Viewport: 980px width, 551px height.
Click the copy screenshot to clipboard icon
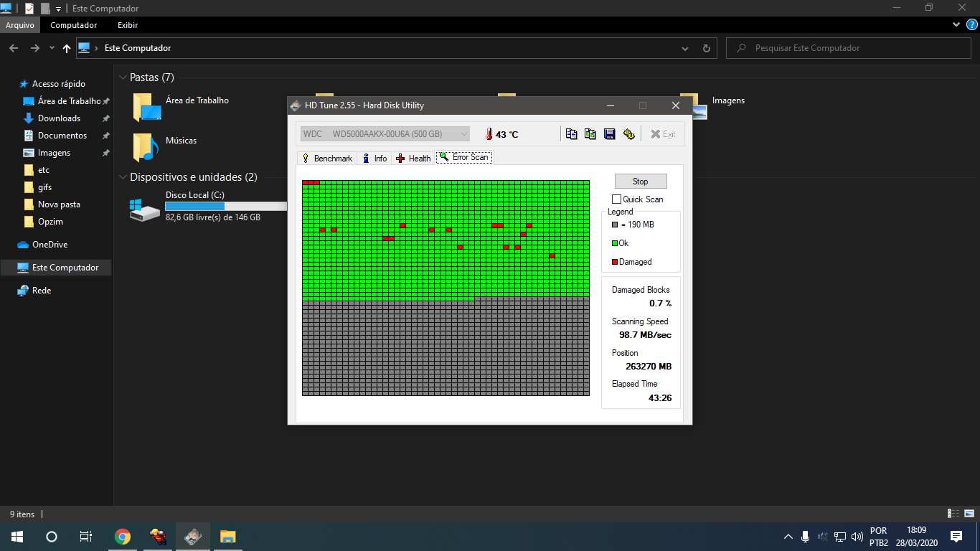click(x=590, y=134)
